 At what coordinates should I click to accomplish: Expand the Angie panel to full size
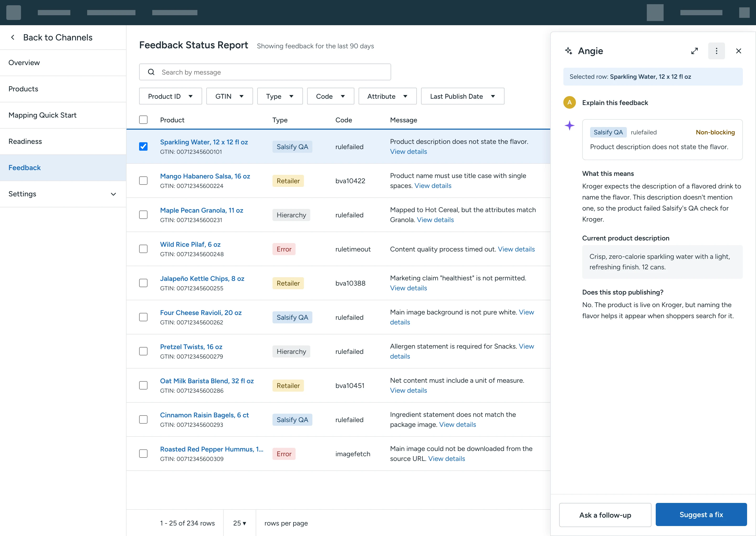694,51
